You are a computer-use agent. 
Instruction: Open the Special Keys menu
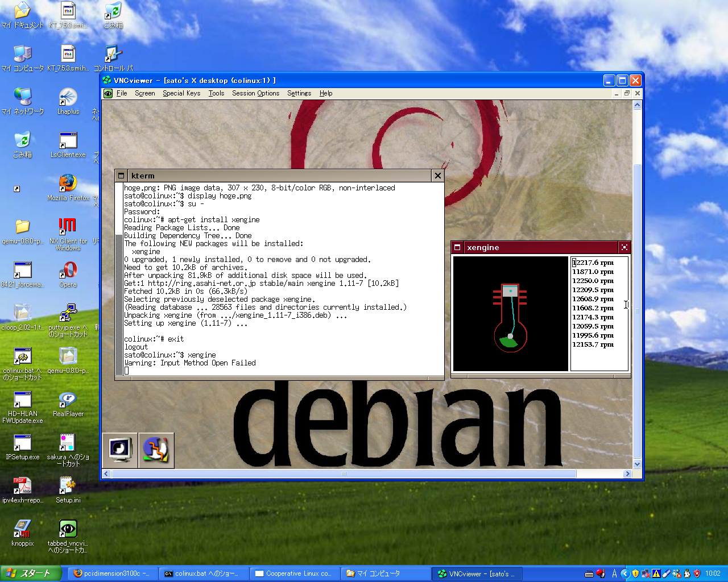181,93
